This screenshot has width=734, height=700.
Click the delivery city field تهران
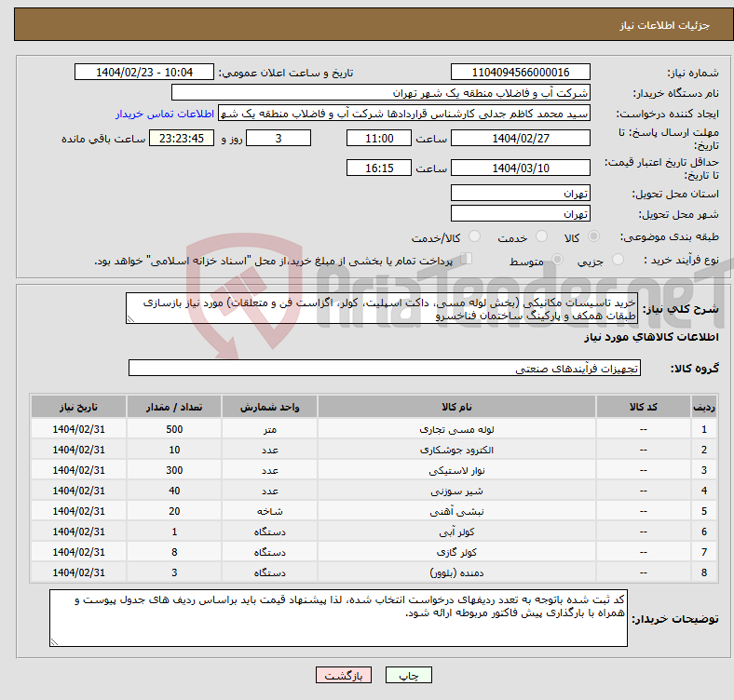pos(520,213)
